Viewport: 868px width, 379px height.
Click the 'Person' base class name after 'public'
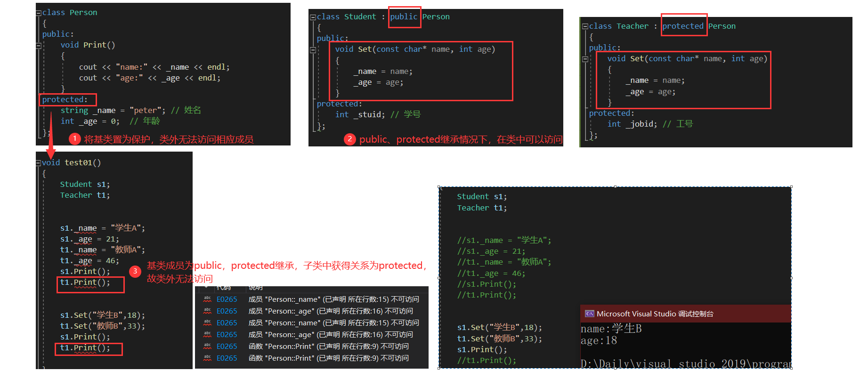436,17
